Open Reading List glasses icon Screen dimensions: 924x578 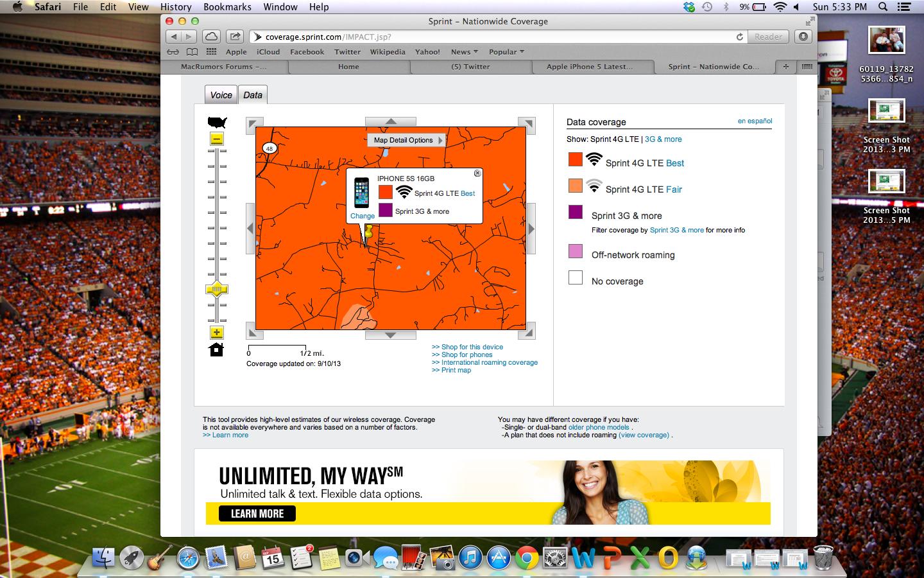(x=173, y=52)
